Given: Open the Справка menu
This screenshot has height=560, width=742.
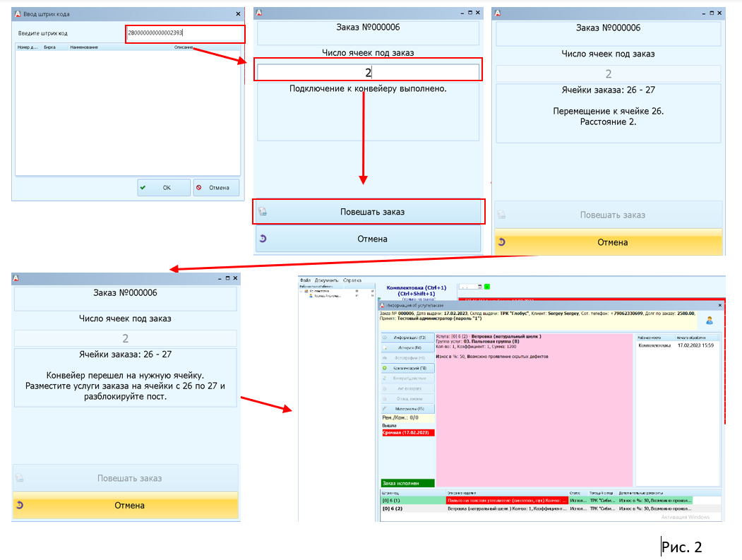Looking at the screenshot, I should (x=352, y=280).
